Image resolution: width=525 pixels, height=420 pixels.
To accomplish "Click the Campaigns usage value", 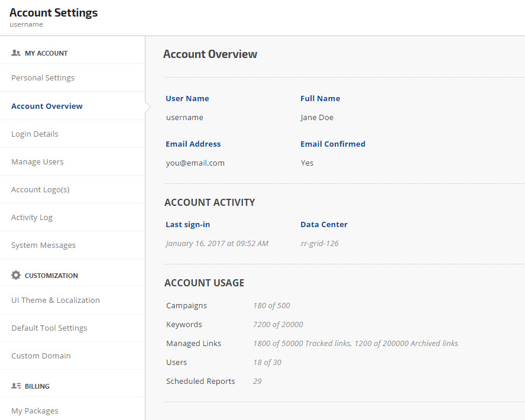I will (x=271, y=306).
